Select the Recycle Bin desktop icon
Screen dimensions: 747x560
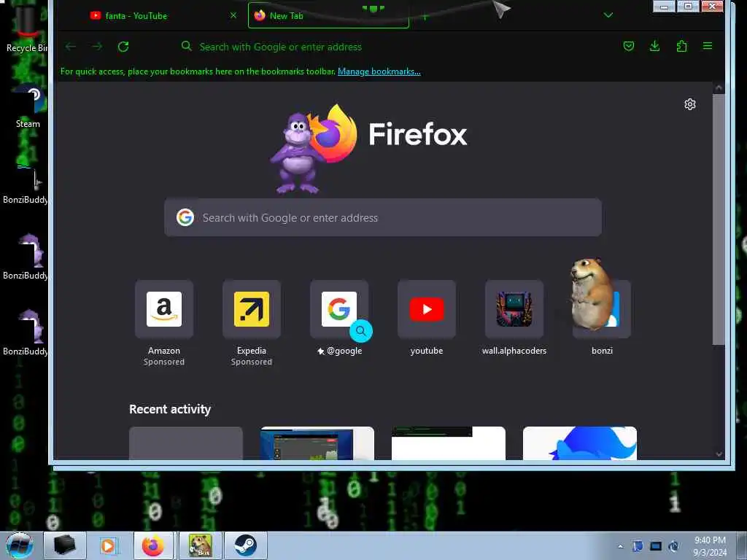click(26, 28)
